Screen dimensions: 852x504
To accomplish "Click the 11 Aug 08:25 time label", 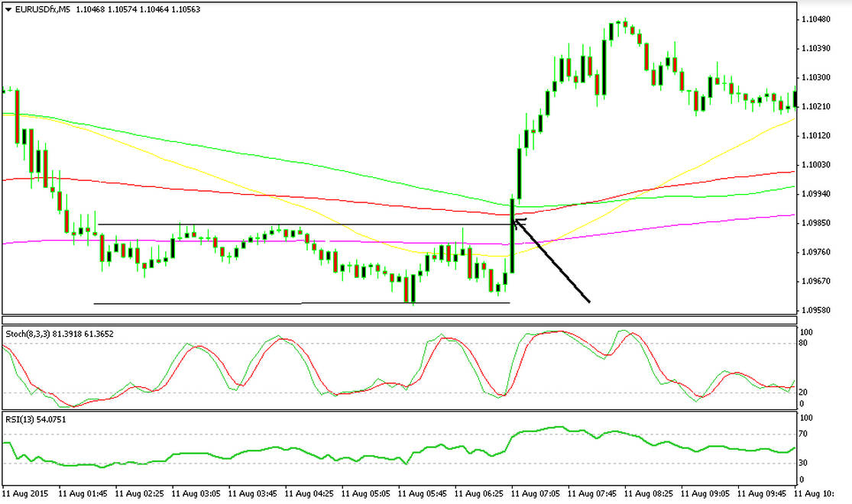I will coord(648,493).
